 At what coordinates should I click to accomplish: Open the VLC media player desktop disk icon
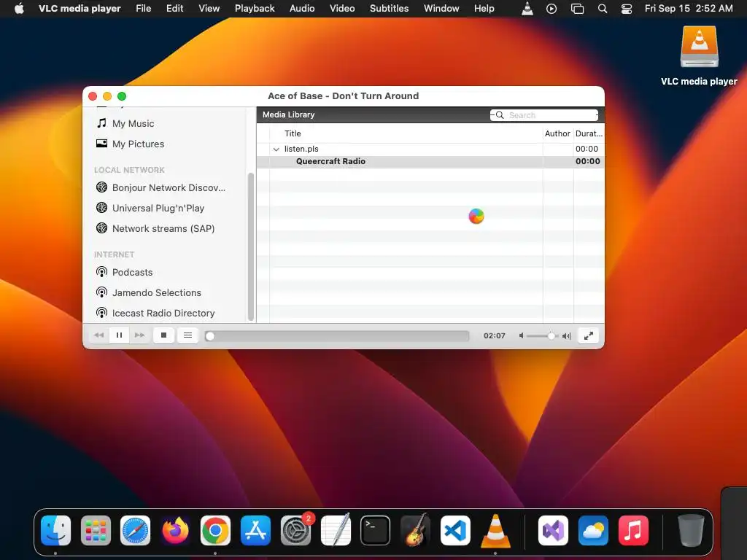pyautogui.click(x=699, y=47)
